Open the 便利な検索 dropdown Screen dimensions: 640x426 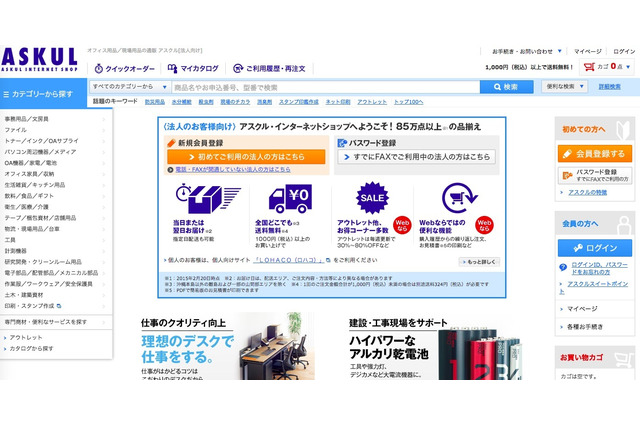tap(568, 87)
